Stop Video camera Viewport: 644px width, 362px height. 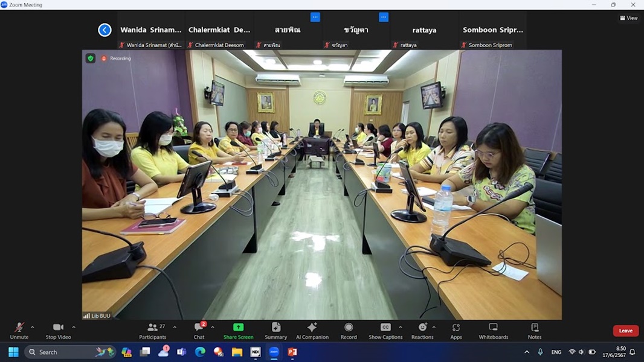[x=58, y=330]
